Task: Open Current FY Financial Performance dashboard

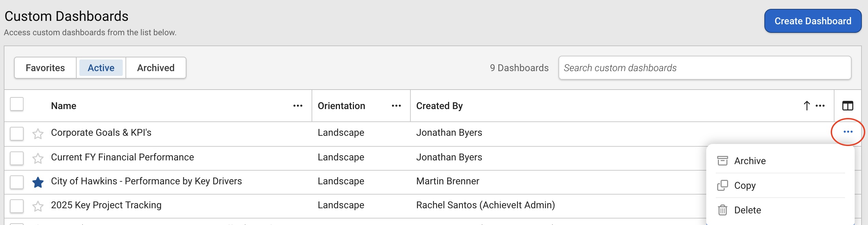Action: point(122,157)
